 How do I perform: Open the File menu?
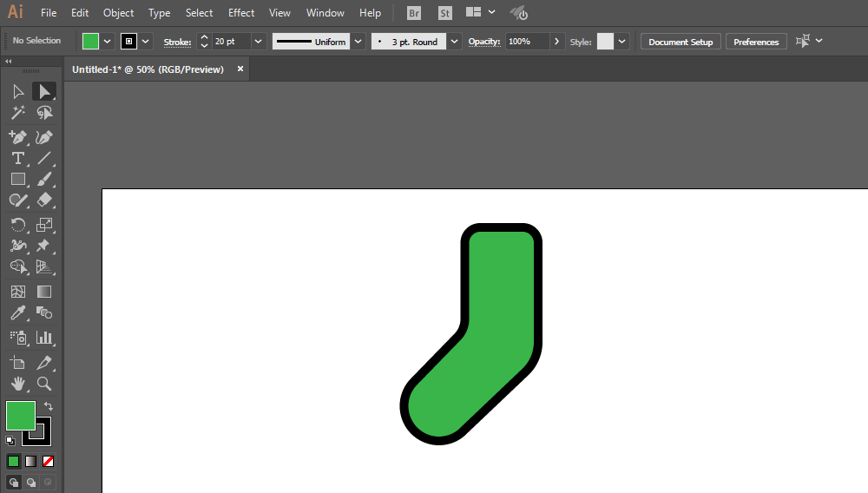(x=49, y=13)
